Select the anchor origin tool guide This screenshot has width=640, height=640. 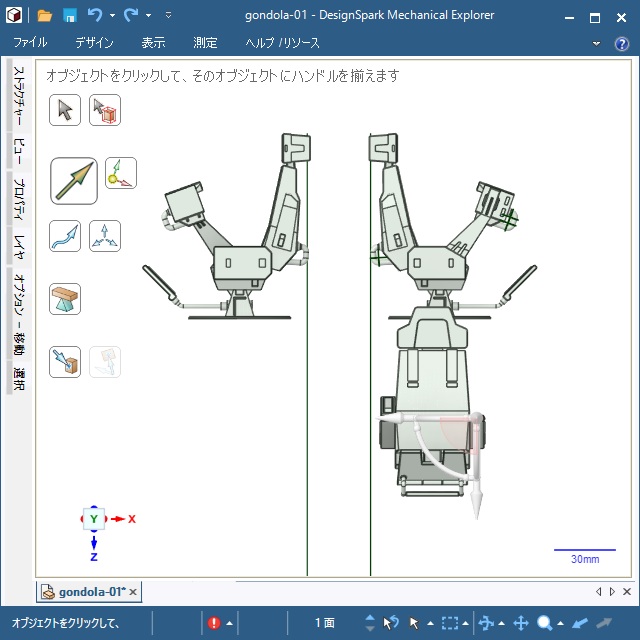[121, 173]
